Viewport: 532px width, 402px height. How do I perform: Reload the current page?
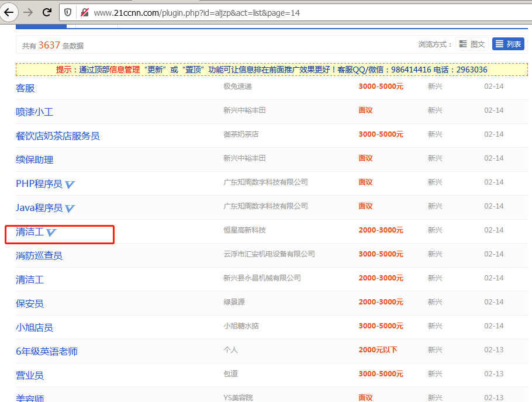click(x=47, y=12)
